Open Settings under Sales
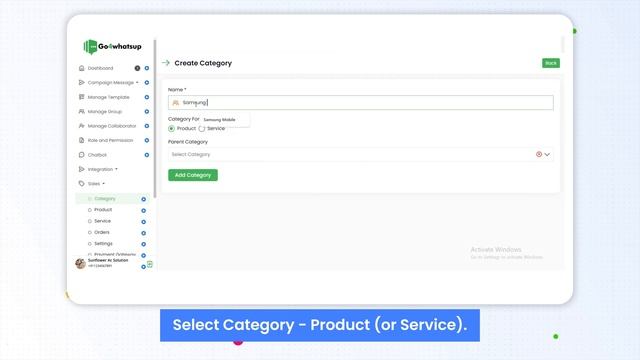This screenshot has height=360, width=640. [103, 244]
